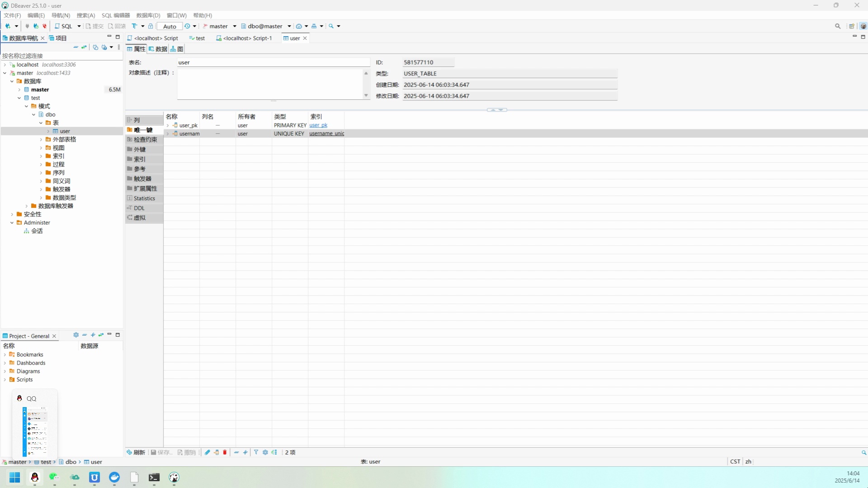868x488 pixels.
Task: Click the rollback 回滚 toolbar icon
Action: click(117, 26)
